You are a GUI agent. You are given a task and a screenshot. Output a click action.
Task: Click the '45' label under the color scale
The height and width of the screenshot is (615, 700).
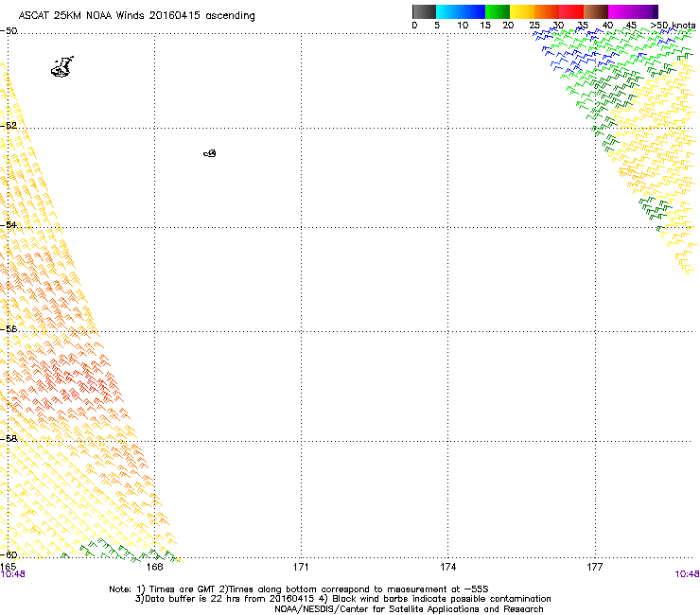(631, 26)
